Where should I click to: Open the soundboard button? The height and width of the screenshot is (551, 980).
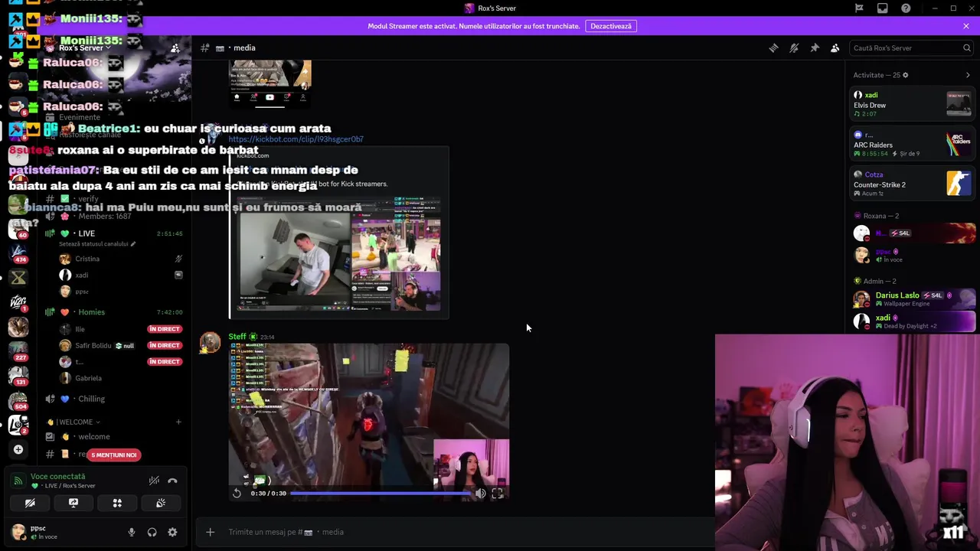[161, 503]
